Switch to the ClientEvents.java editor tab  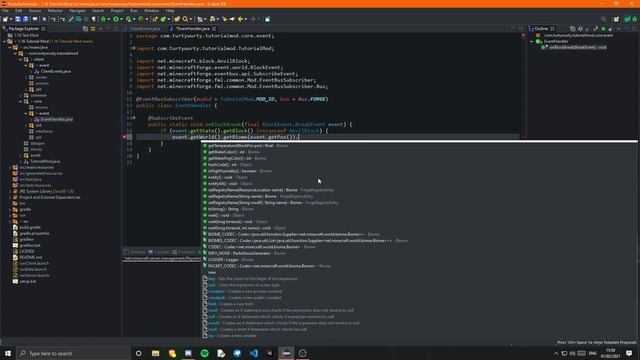(x=145, y=29)
